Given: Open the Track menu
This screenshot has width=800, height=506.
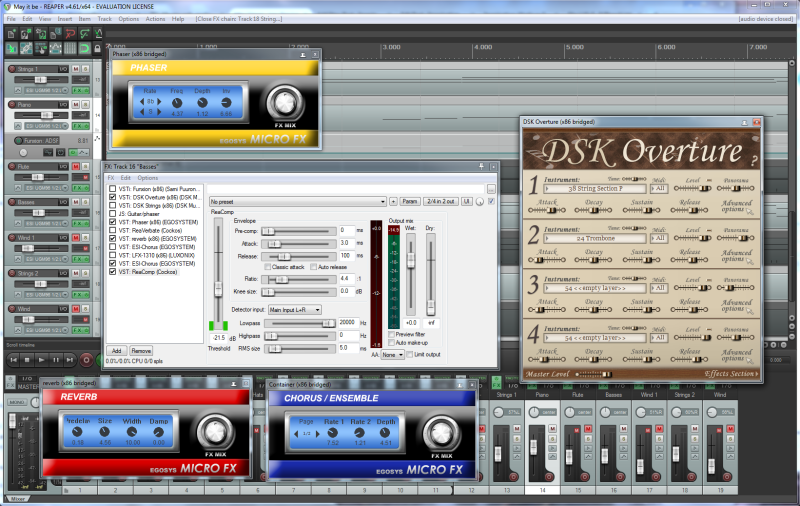Looking at the screenshot, I should (105, 19).
